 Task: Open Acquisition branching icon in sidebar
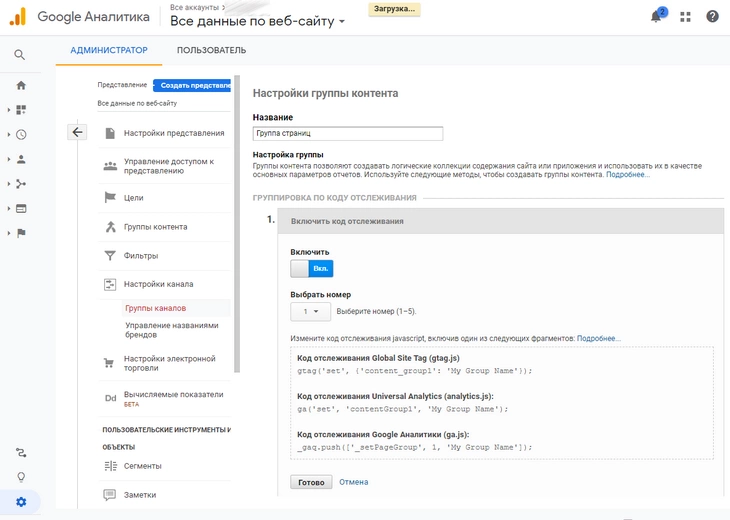tap(21, 184)
